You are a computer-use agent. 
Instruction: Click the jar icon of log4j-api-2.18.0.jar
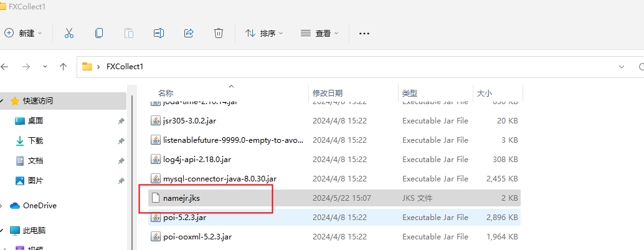(155, 159)
